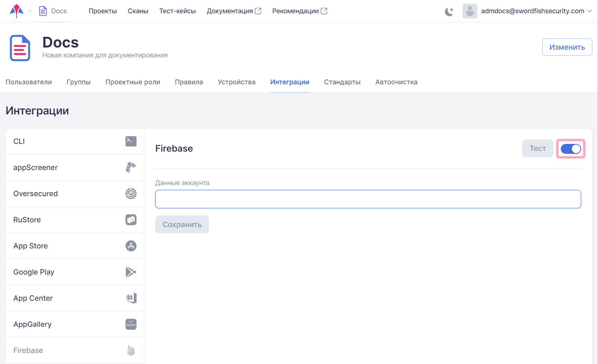The height and width of the screenshot is (364, 598).
Task: Focus the Данные аккаунта input field
Action: 368,199
